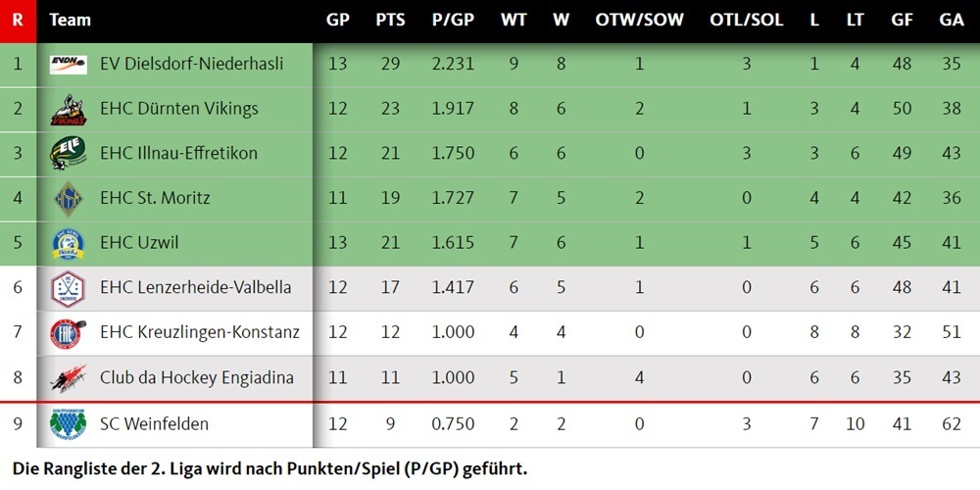
Task: Open EHC Dürnten Vikings team name link
Action: pos(179,109)
